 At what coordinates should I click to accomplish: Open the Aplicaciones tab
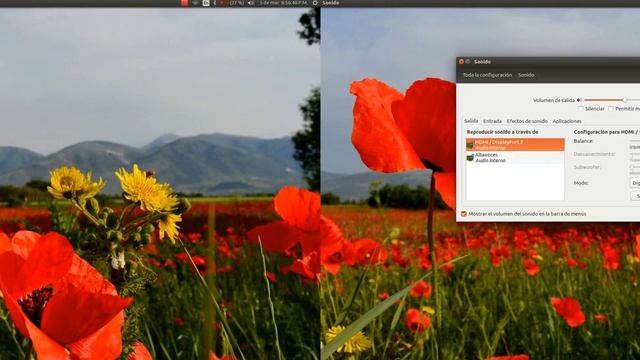567,121
